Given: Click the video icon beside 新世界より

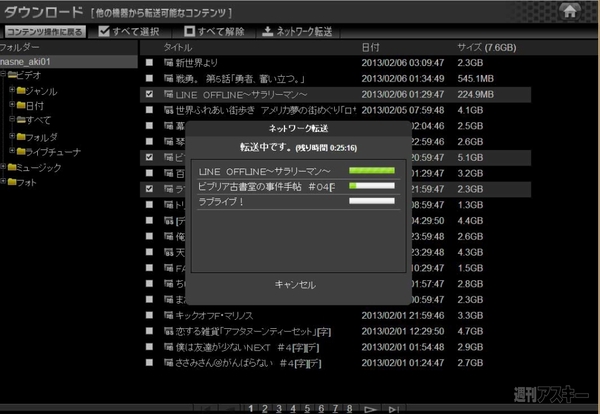Looking at the screenshot, I should 168,62.
